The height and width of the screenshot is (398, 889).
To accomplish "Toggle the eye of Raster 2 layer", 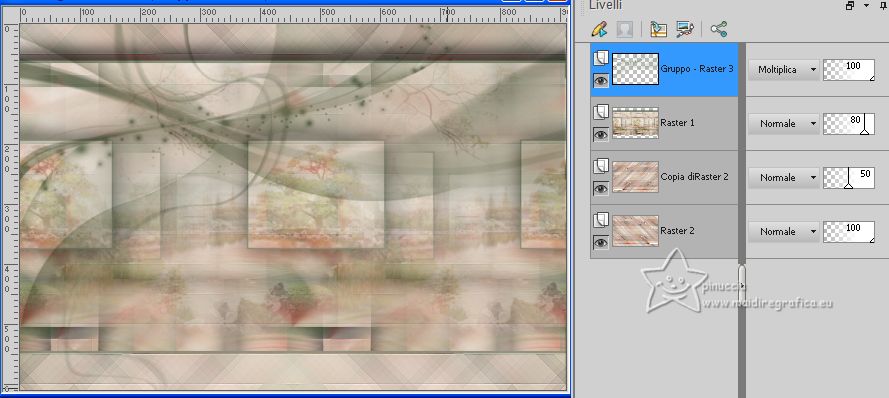I will click(600, 243).
